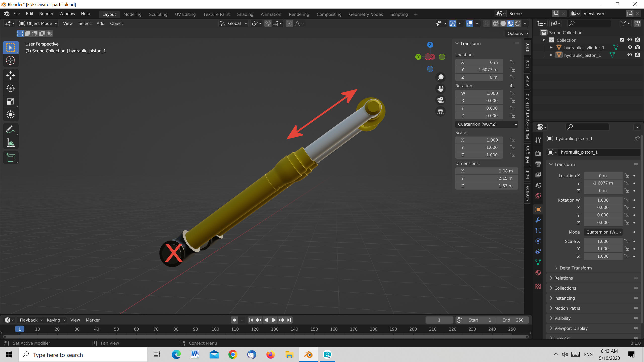
Task: Toggle proportional editing
Action: tap(289, 23)
